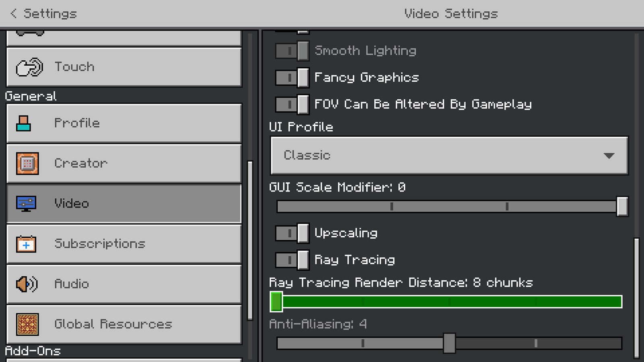644x362 pixels.
Task: Toggle FOV Can Be Altered By Gameplay
Action: 292,104
